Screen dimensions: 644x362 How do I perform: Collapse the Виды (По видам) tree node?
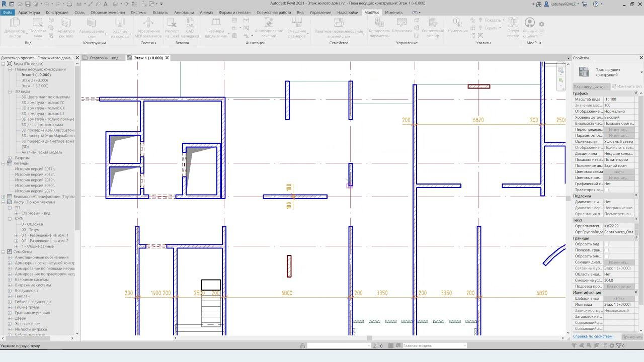[3, 64]
